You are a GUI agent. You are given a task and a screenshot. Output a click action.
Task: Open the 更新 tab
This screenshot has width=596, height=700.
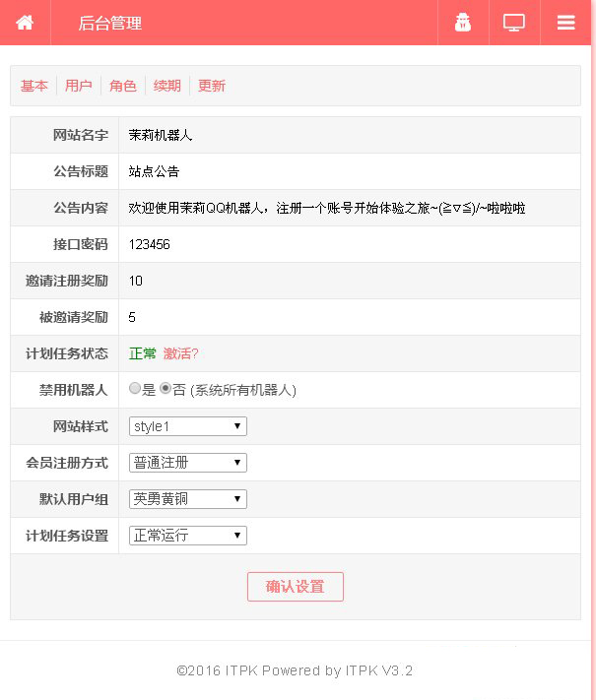coord(212,86)
